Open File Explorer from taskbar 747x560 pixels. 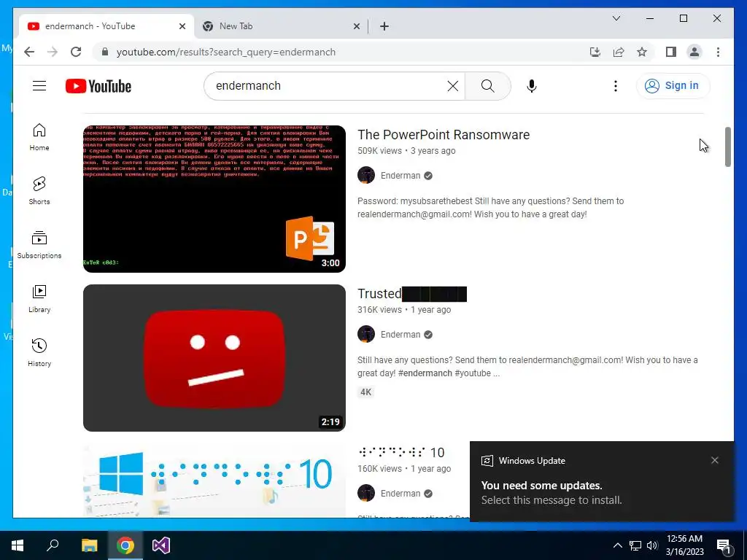click(89, 545)
